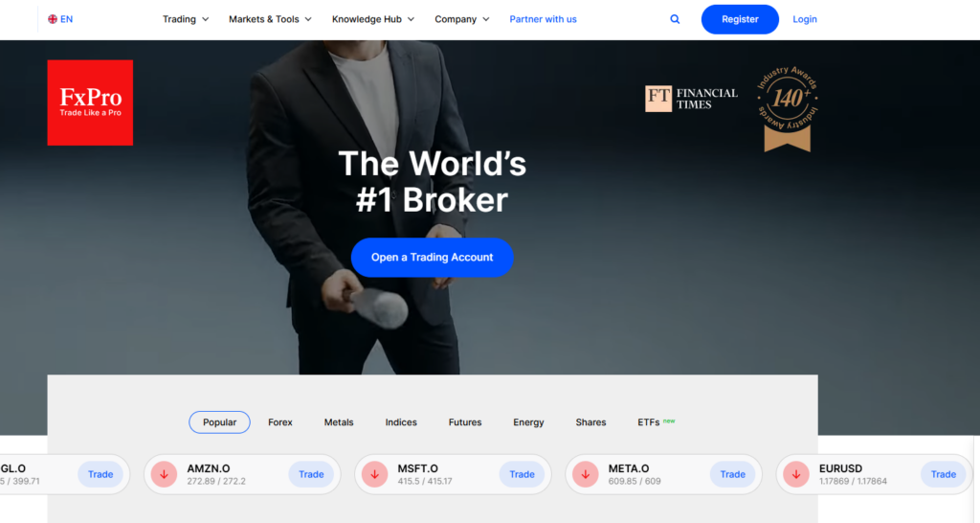The height and width of the screenshot is (523, 980).
Task: Click the MSFT.O ticker name
Action: tap(417, 468)
